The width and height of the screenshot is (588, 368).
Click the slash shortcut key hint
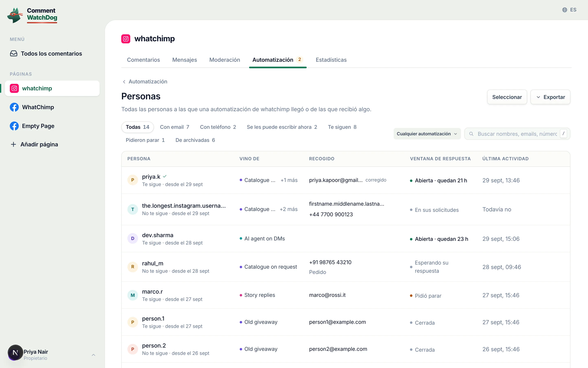tap(563, 134)
